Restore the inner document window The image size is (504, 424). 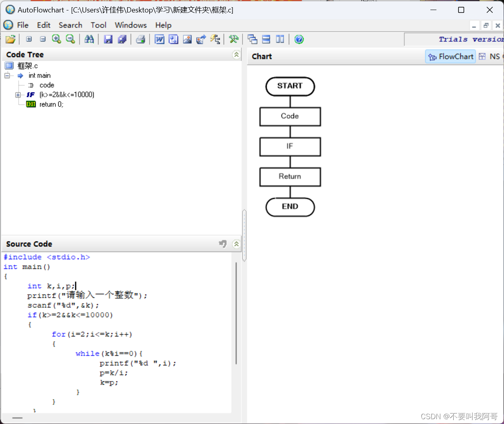486,26
